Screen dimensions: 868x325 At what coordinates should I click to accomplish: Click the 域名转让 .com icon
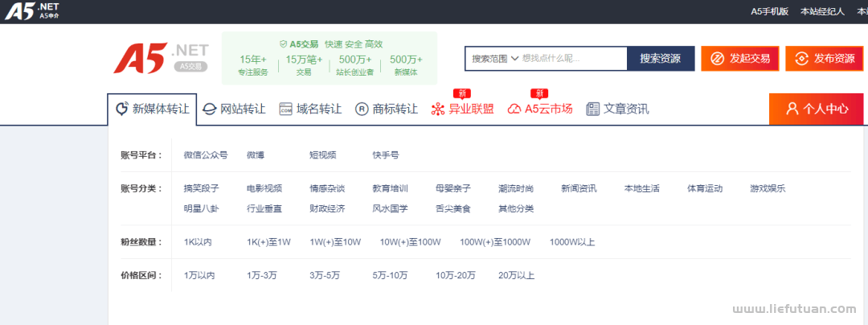click(x=285, y=109)
